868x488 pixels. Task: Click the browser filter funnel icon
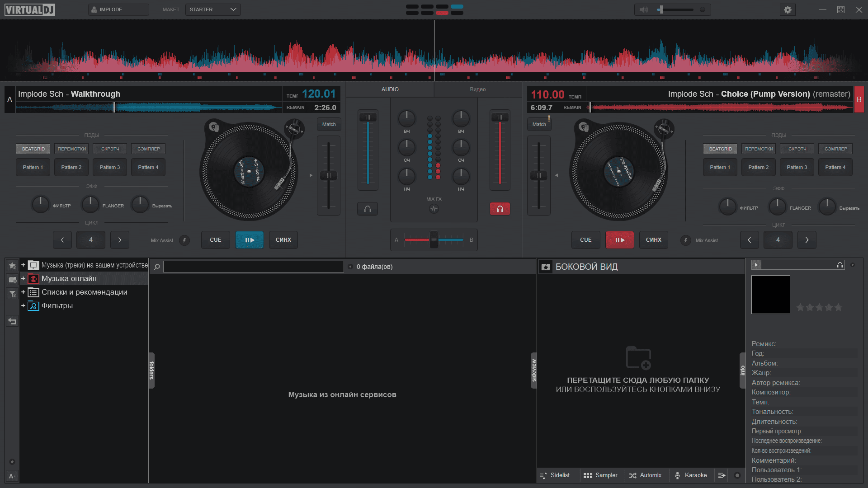13,294
